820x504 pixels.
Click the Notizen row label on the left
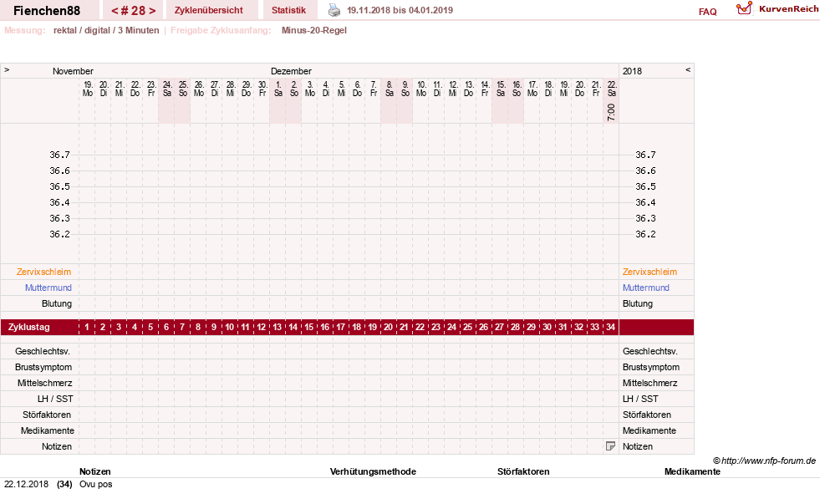pos(57,446)
